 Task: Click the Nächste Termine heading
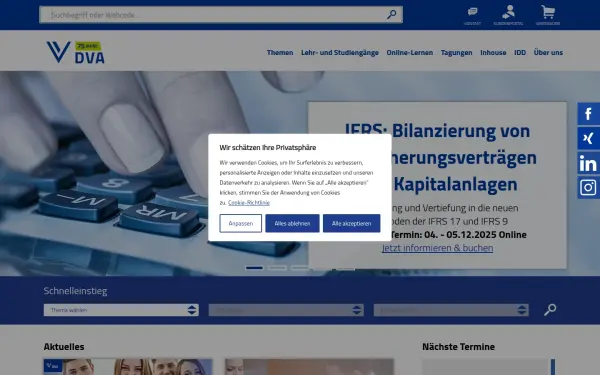[x=458, y=347]
